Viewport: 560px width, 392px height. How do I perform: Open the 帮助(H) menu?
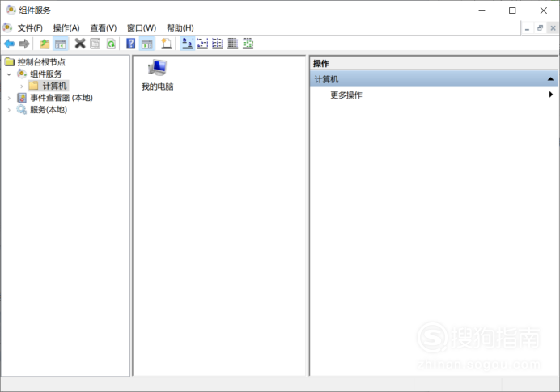pyautogui.click(x=180, y=27)
